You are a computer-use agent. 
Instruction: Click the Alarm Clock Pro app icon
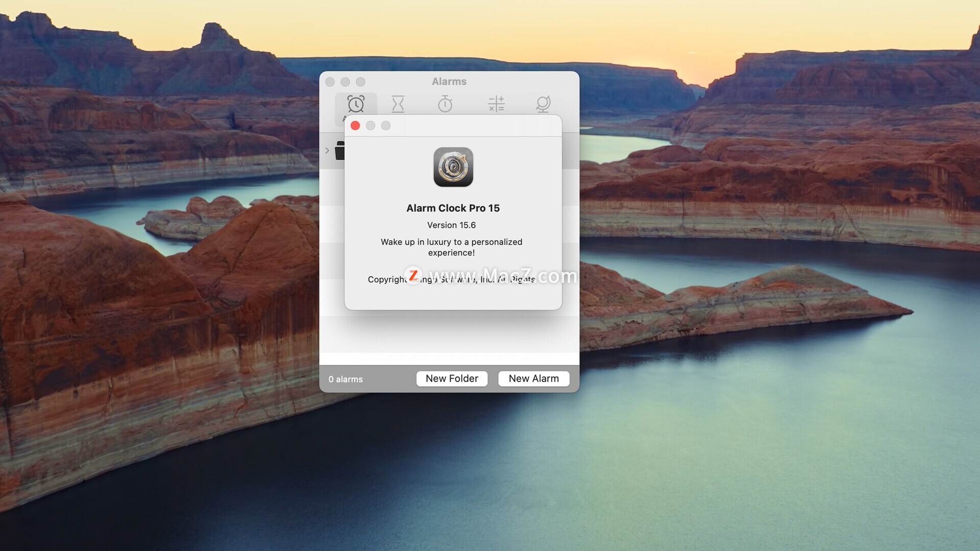point(453,167)
